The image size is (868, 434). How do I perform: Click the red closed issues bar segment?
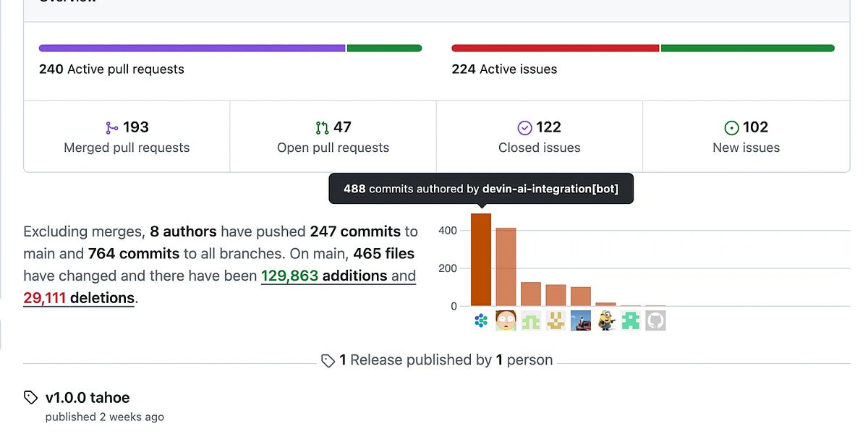[555, 48]
